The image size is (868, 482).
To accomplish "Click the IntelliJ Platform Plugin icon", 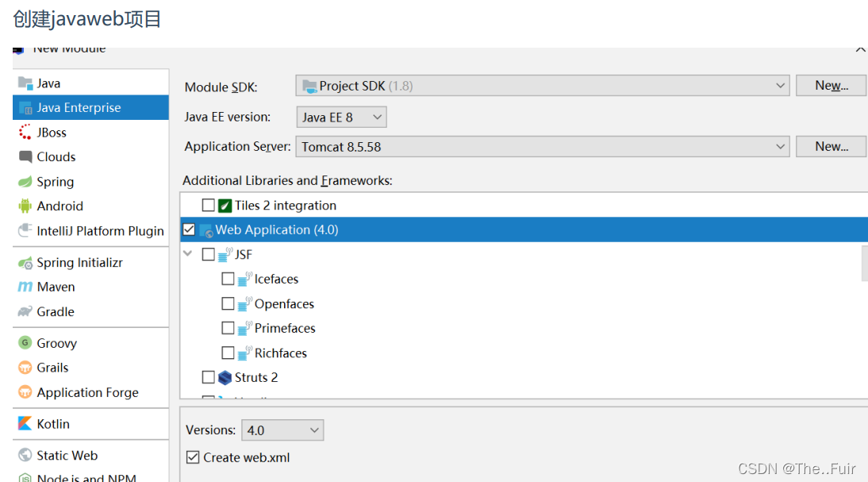I will 25,230.
